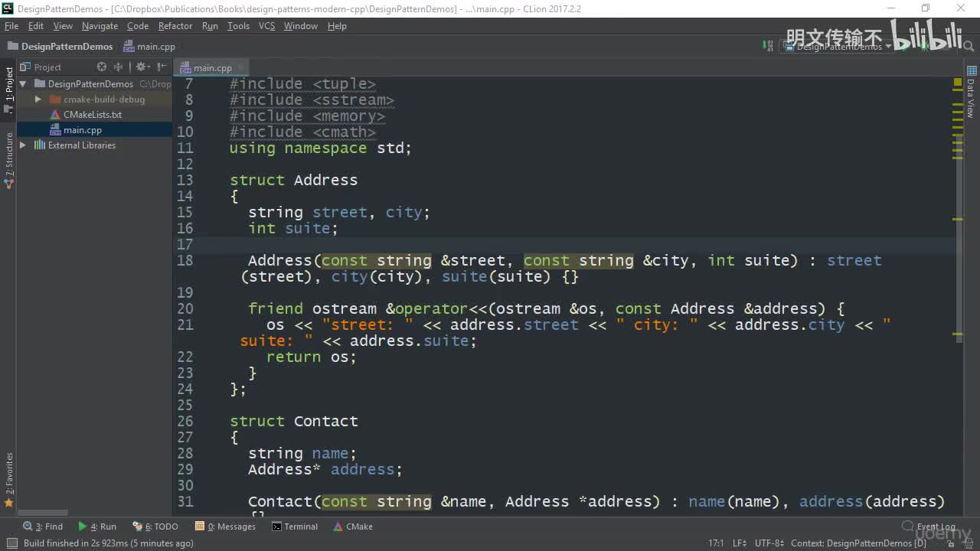980x551 pixels.
Task: Open the VCS menu
Action: coord(266,26)
